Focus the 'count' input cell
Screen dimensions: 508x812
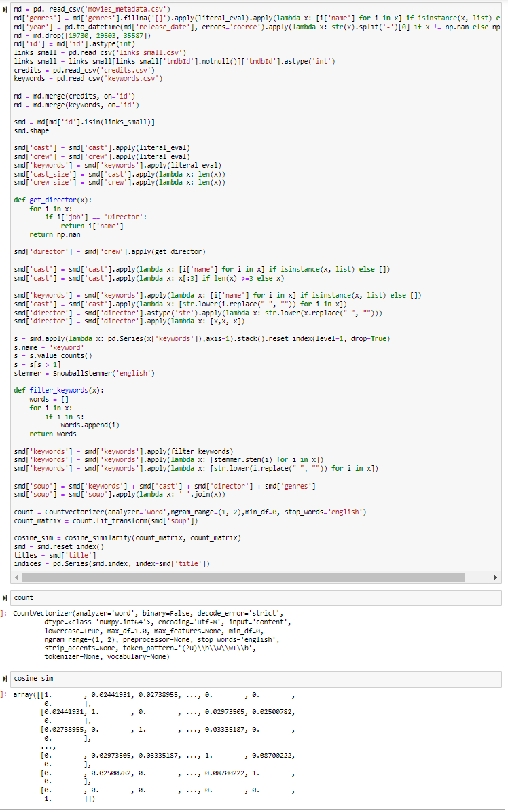tap(256, 597)
